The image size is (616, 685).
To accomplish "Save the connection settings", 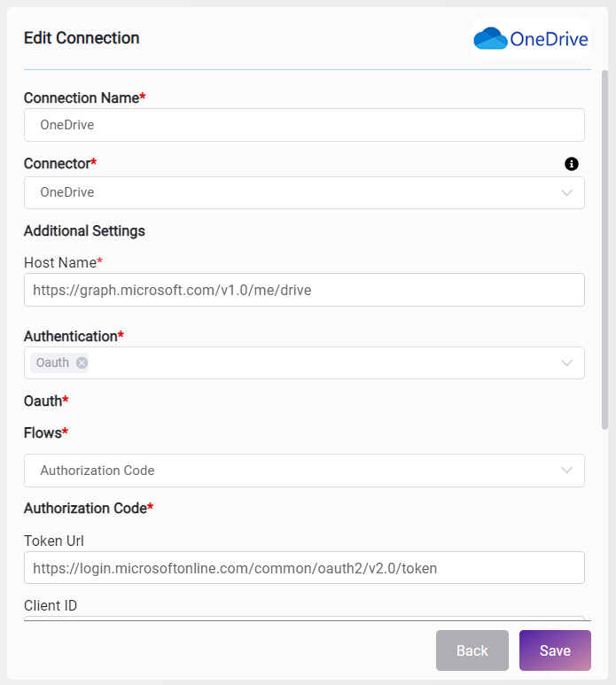I will coord(555,650).
